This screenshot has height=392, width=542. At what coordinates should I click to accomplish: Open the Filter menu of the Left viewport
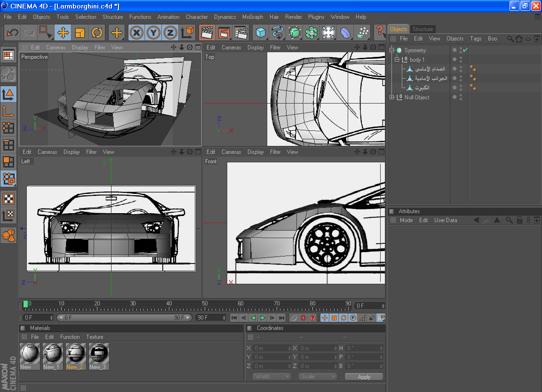click(x=91, y=152)
